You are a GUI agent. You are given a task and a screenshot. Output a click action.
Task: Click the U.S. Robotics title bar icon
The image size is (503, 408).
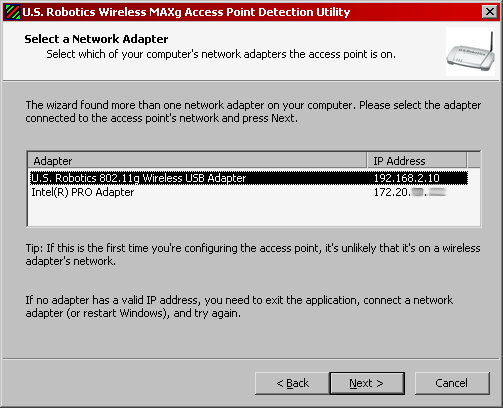click(x=13, y=12)
